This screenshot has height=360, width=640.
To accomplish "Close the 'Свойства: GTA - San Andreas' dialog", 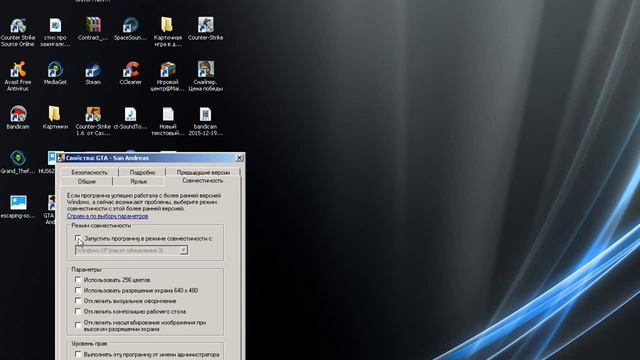I will (240, 158).
